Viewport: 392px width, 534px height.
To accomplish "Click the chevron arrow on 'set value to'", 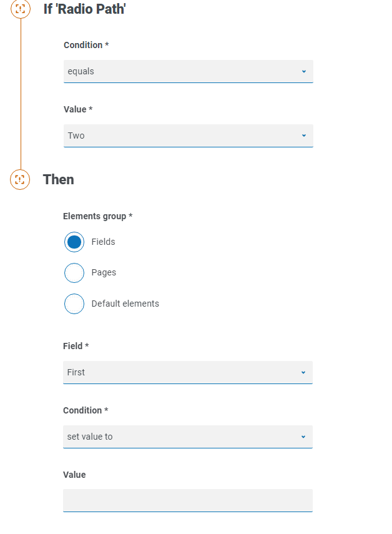I will tap(303, 437).
